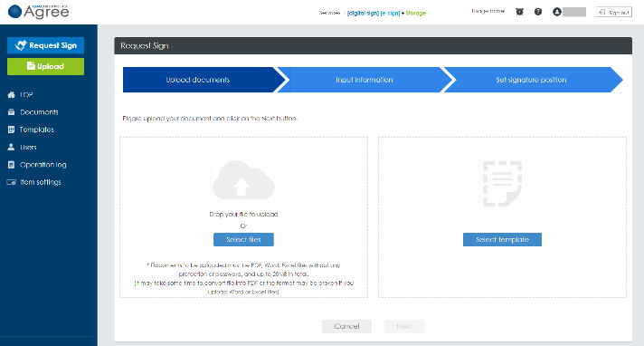Click the Request Sign sidebar button
The height and width of the screenshot is (346, 644).
45,45
